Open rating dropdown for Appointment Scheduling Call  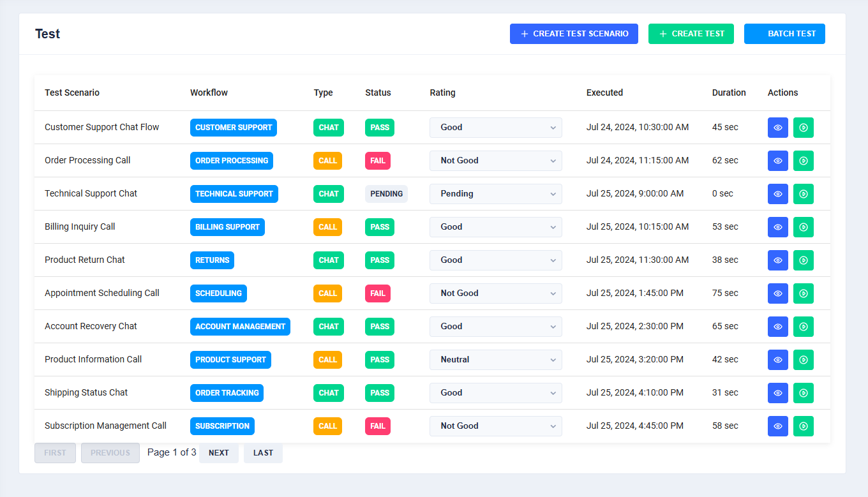(495, 293)
